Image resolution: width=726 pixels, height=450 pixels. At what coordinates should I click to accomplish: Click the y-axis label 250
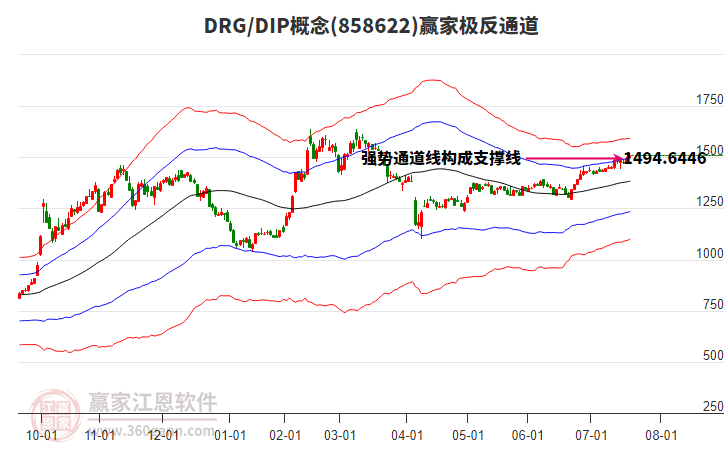pyautogui.click(x=713, y=406)
